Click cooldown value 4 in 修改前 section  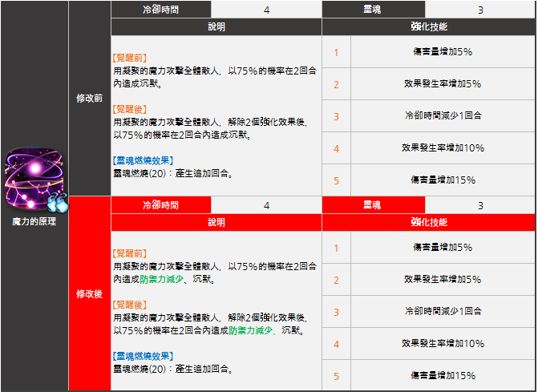point(266,10)
